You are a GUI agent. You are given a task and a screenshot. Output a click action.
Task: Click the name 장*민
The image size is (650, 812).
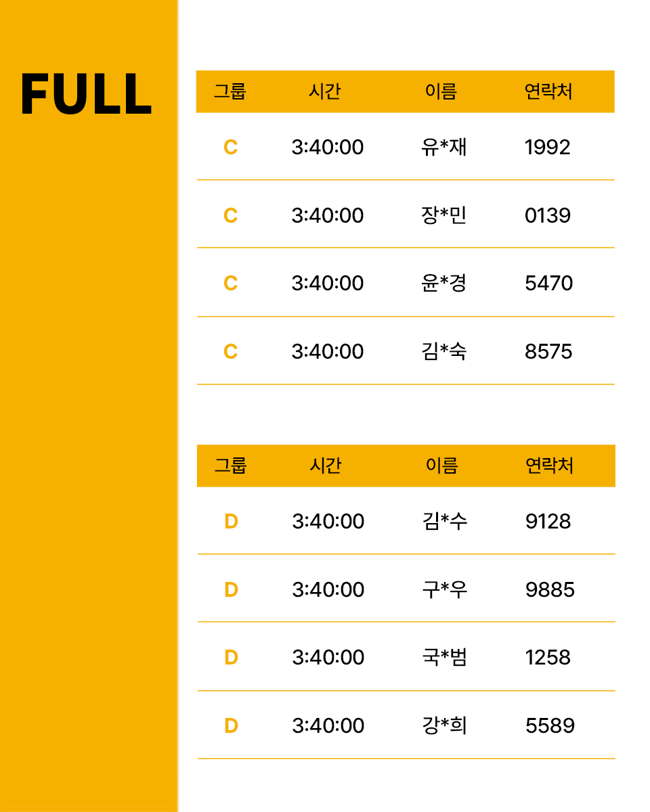click(x=443, y=215)
